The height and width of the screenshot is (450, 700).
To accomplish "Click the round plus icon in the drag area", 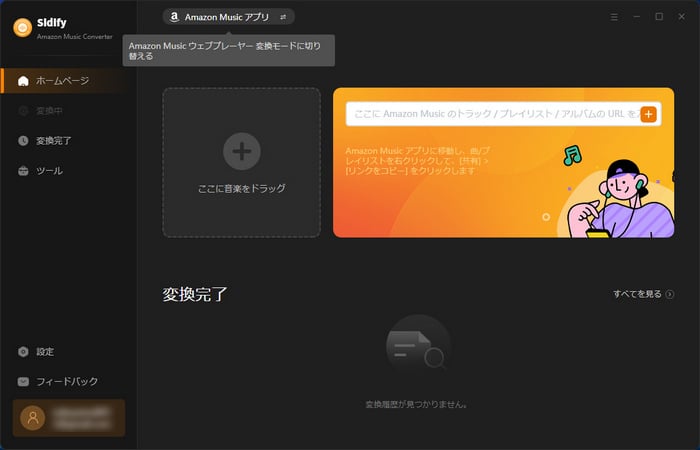I will [242, 151].
